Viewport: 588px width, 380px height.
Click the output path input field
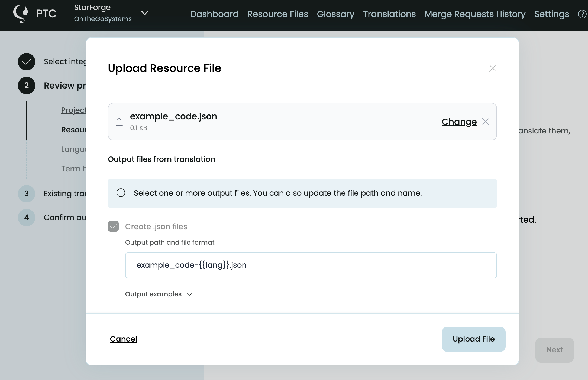[x=311, y=265]
